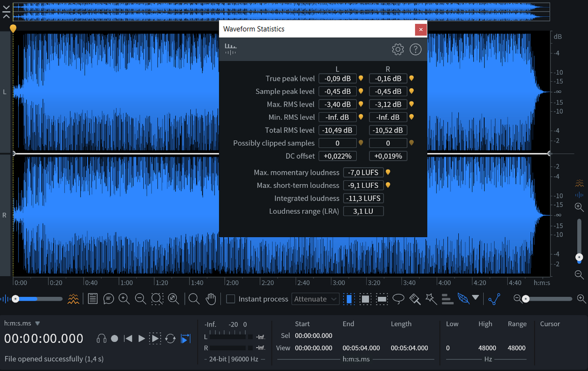Toggle playhead follows playback button
This screenshot has width=588, height=371.
[x=186, y=338]
